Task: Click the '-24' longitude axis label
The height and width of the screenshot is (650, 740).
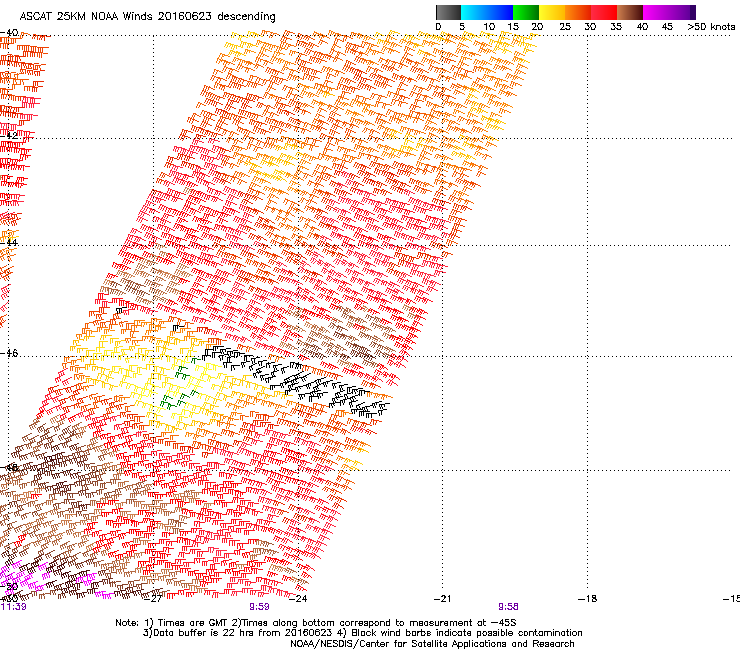Action: coord(298,599)
